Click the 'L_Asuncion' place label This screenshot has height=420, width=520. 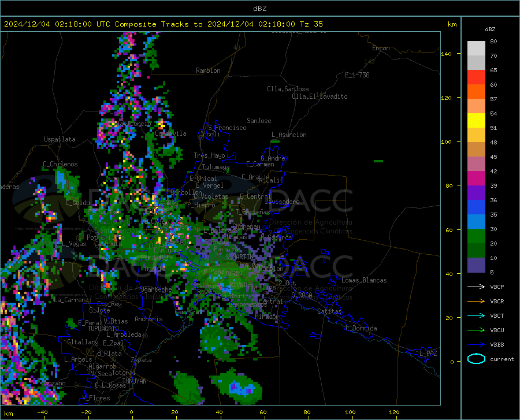tap(289, 135)
